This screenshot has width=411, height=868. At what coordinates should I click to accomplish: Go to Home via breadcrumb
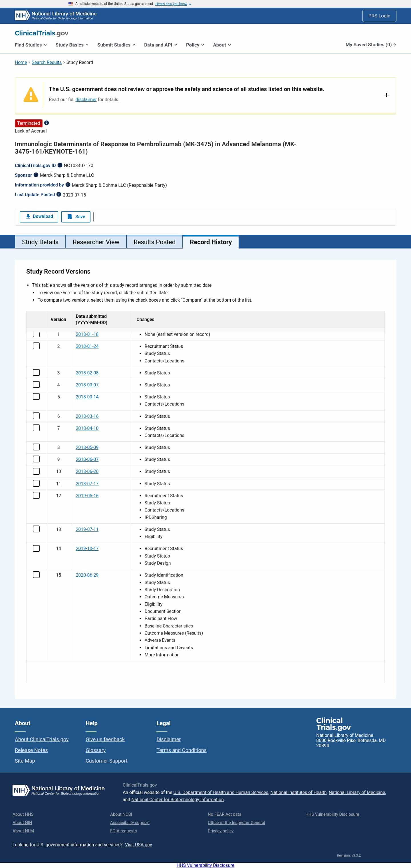[21, 62]
